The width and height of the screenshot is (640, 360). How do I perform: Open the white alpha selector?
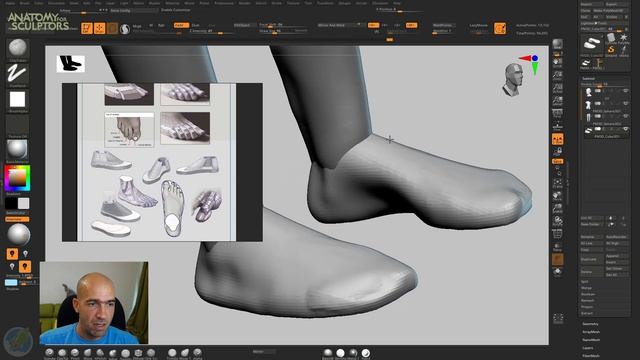[17, 100]
